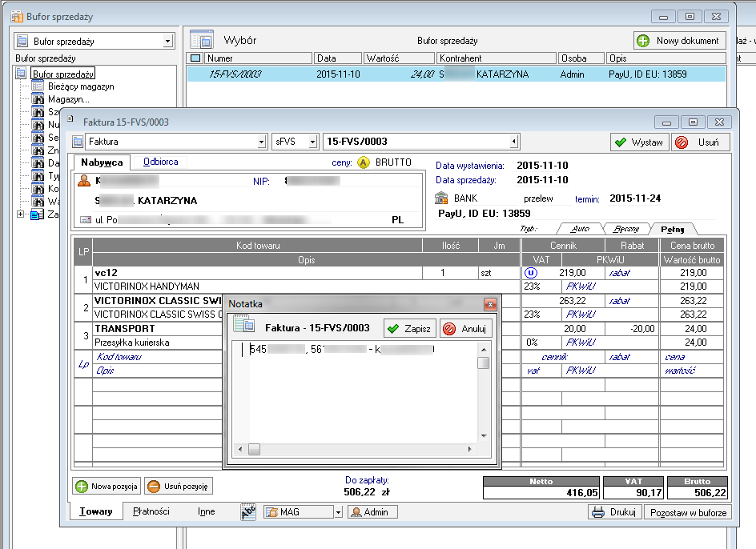
Task: Select the Pełny mode tab
Action: tap(672, 230)
